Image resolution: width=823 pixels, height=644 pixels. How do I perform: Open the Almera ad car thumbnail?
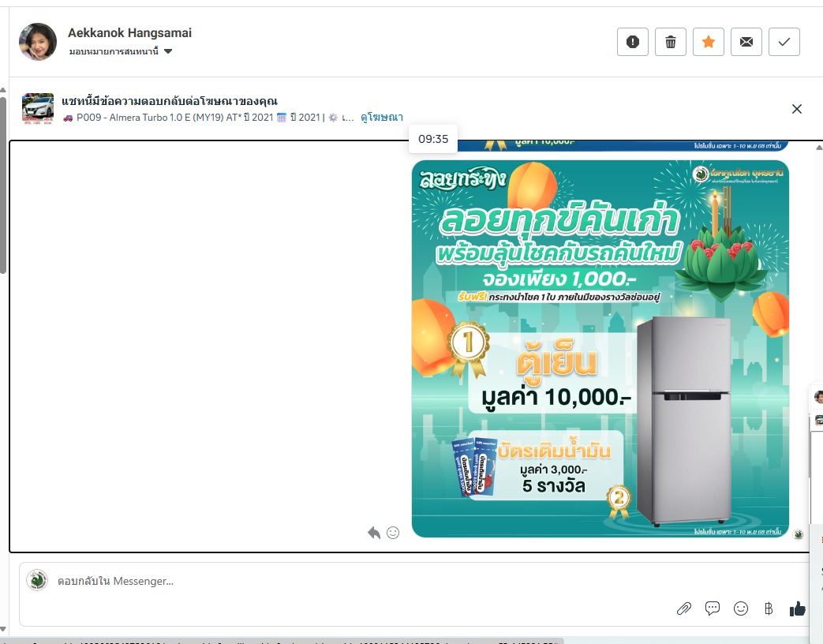[x=38, y=109]
